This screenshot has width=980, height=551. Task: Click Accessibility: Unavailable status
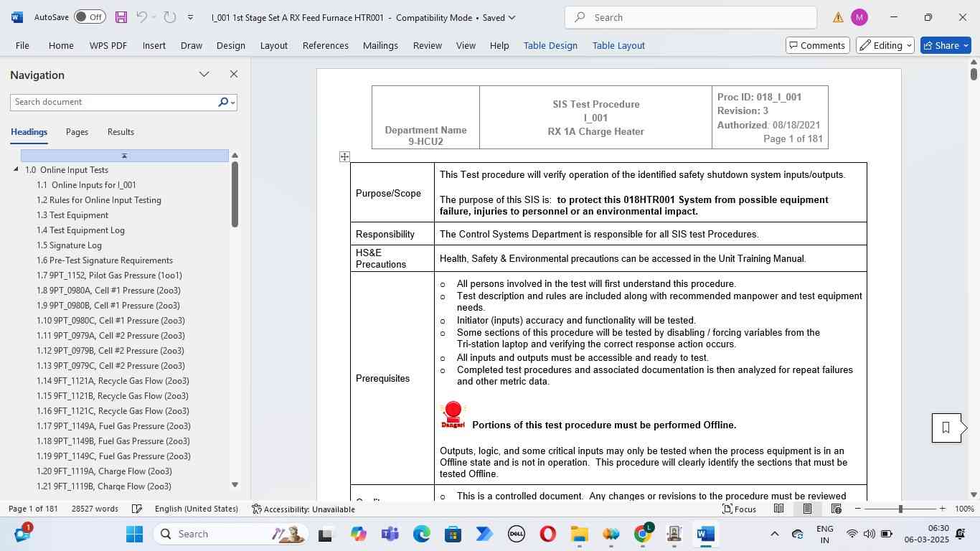pos(303,509)
